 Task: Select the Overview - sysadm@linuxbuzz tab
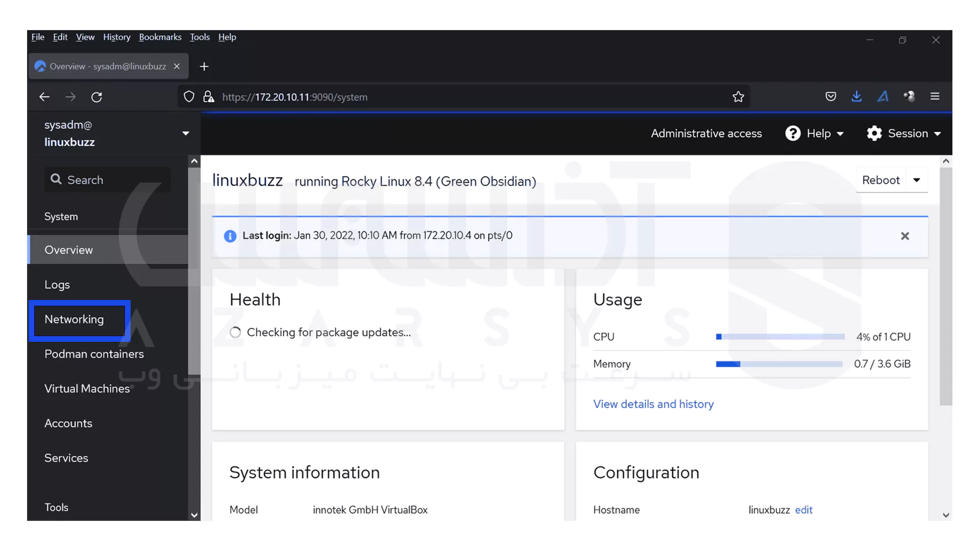click(x=108, y=66)
